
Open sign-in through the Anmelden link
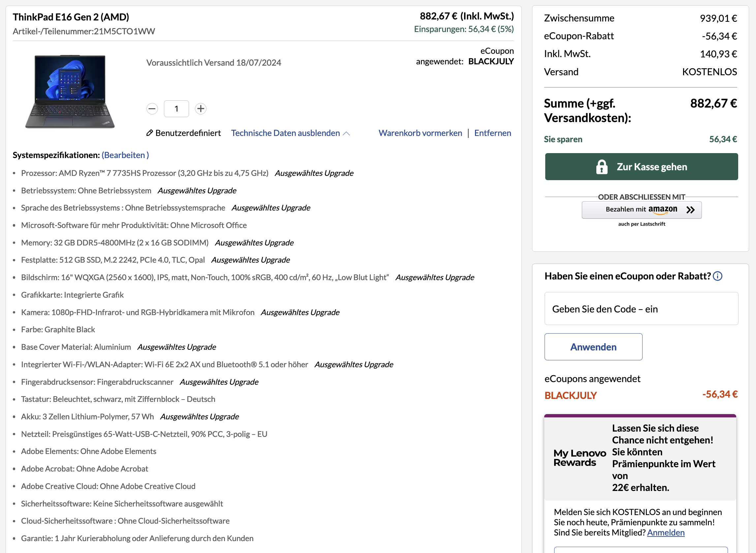tap(665, 532)
